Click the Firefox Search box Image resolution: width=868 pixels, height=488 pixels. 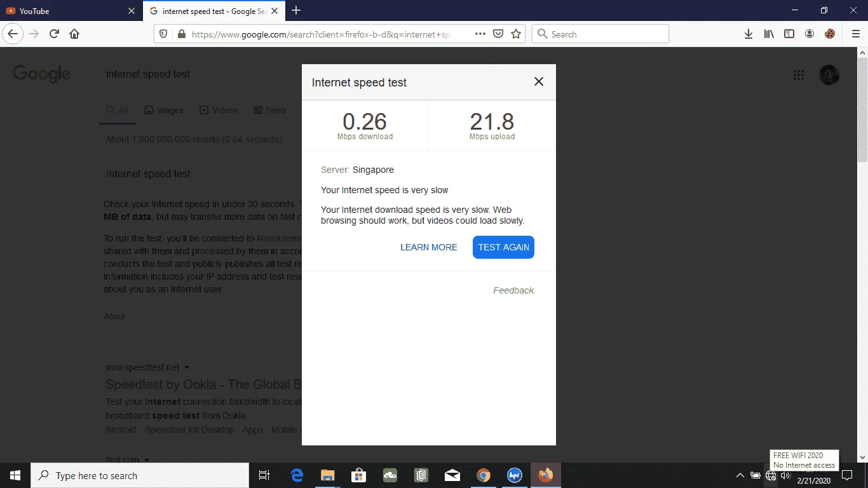[x=600, y=34]
